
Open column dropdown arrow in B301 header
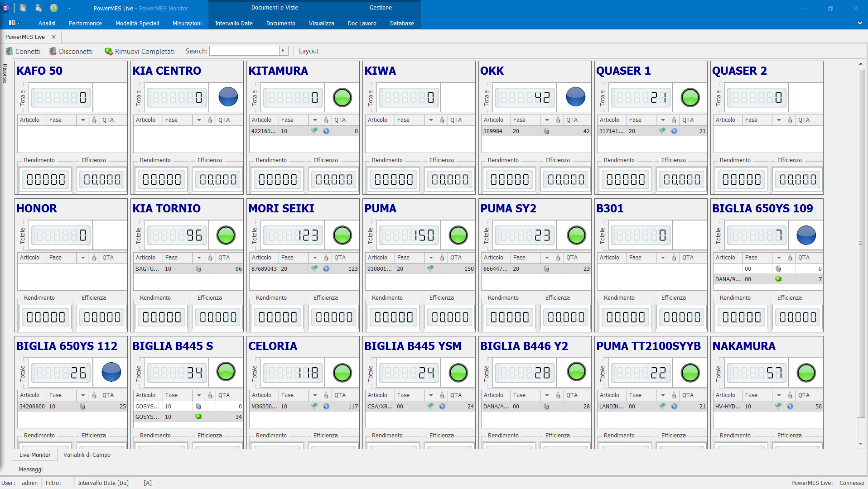tap(663, 258)
